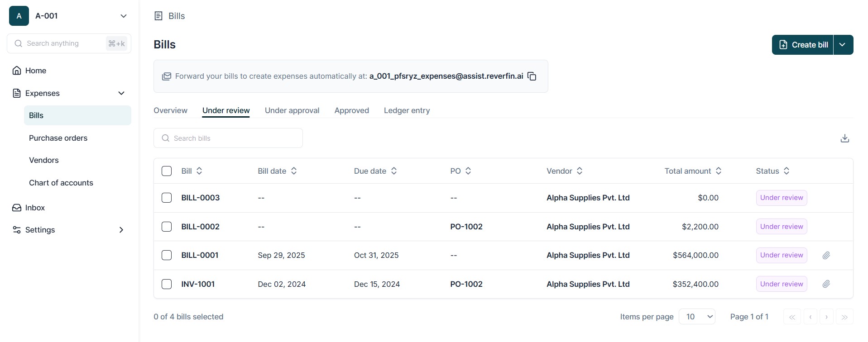Copy the bill forwarding email address
Viewport: 868px width, 342px height.
coord(532,76)
